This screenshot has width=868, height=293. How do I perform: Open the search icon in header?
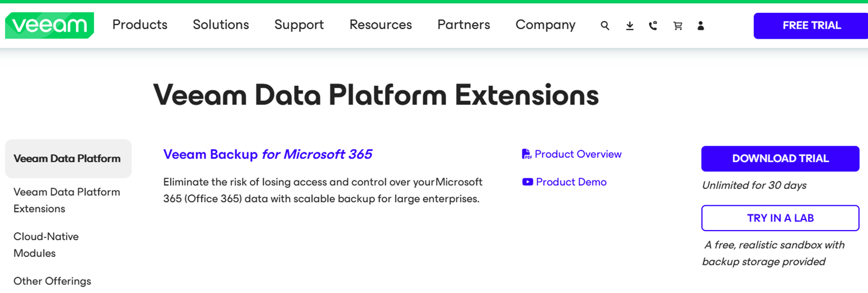tap(605, 25)
